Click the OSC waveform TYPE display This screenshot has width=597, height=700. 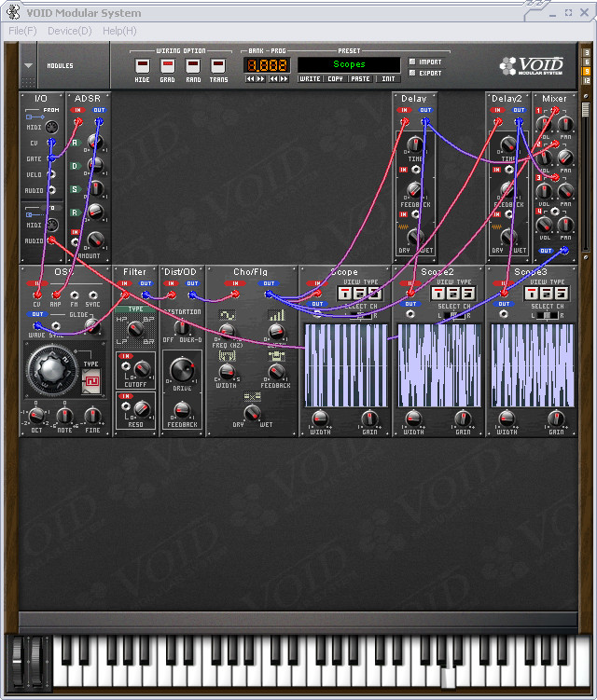(90, 382)
